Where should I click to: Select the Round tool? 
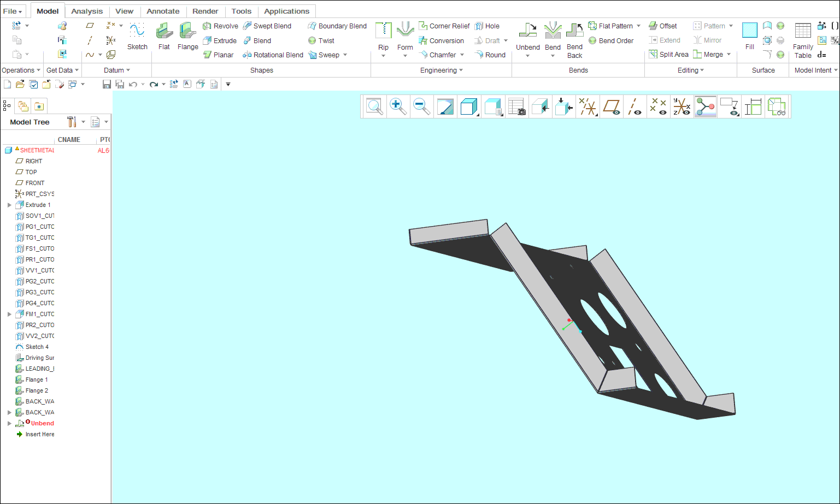tap(490, 55)
